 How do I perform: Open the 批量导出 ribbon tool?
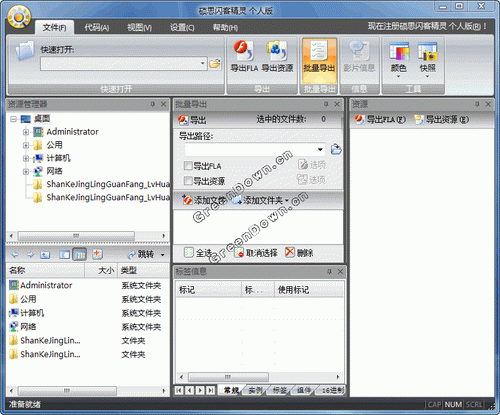[319, 60]
